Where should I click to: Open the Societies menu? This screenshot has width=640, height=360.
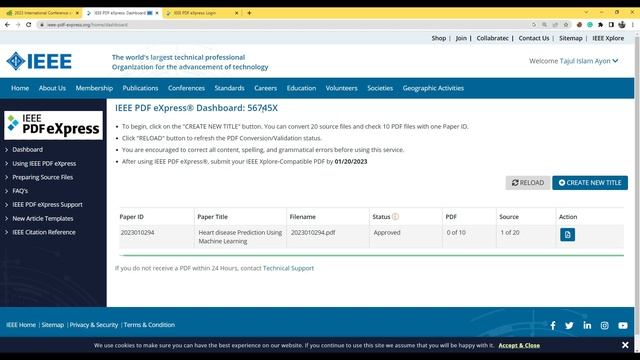click(380, 88)
